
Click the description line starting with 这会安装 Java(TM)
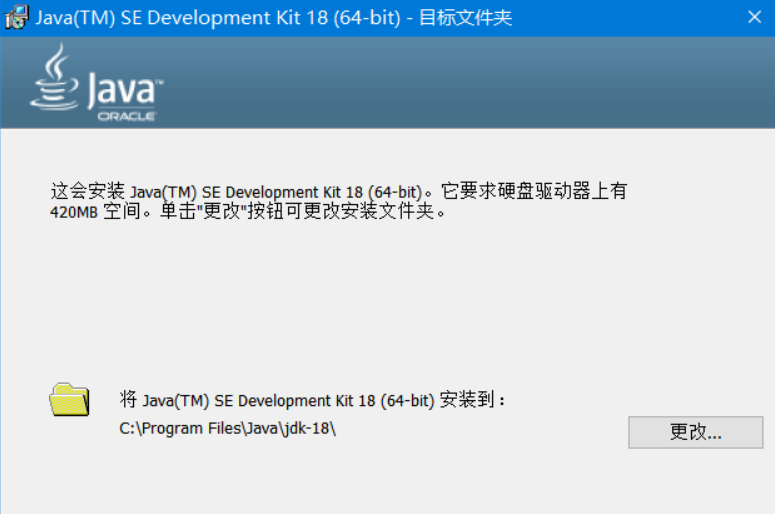click(339, 191)
